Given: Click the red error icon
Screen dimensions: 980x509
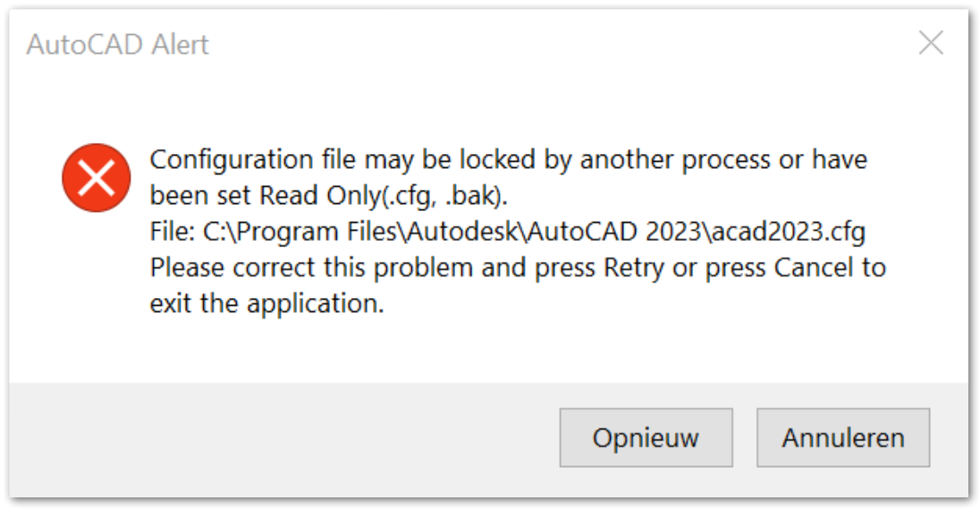Looking at the screenshot, I should tap(96, 178).
